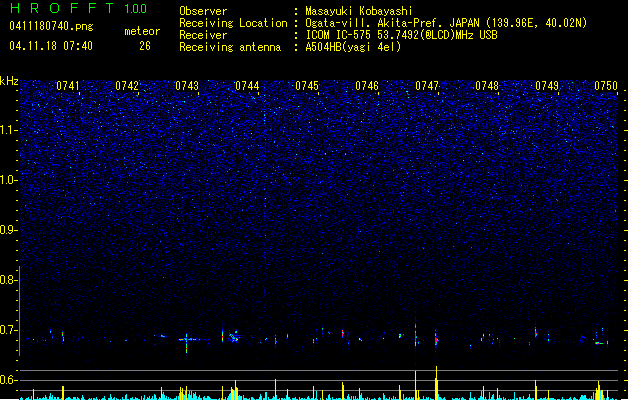Click the 0750 time marker
629x400 pixels.
tap(606, 86)
